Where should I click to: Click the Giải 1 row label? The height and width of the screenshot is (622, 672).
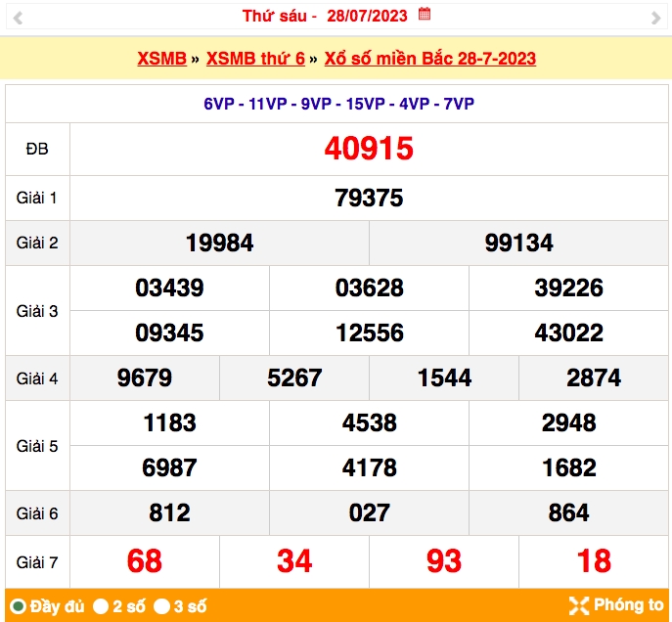click(x=37, y=198)
